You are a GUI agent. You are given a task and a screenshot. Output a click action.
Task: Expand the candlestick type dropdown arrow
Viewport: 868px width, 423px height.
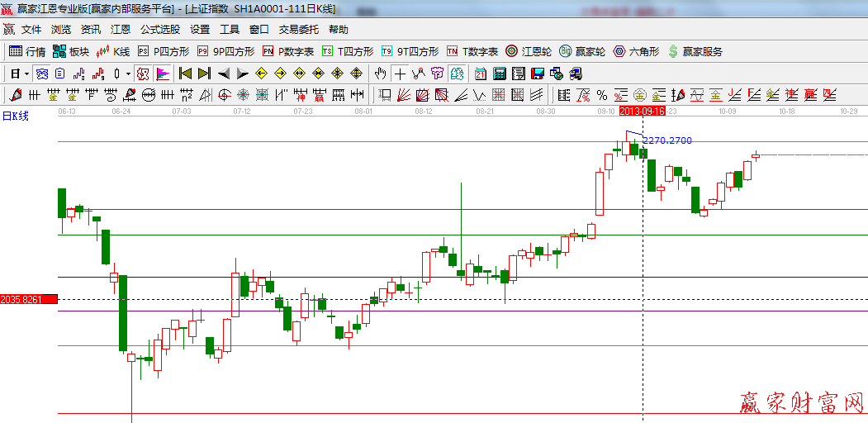point(127,74)
